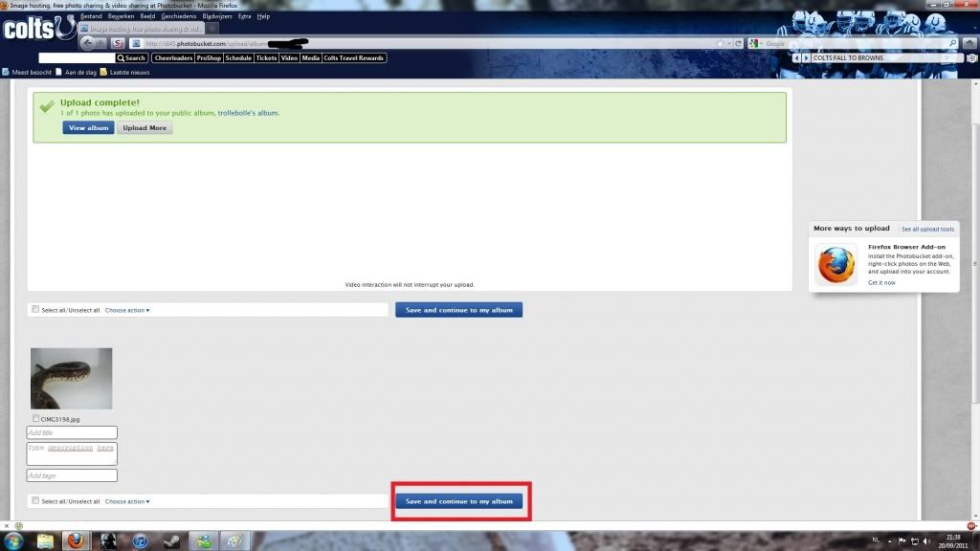Screen dimensions: 980x551
Task: Open the upper Choose action dropdown
Action: pos(127,310)
